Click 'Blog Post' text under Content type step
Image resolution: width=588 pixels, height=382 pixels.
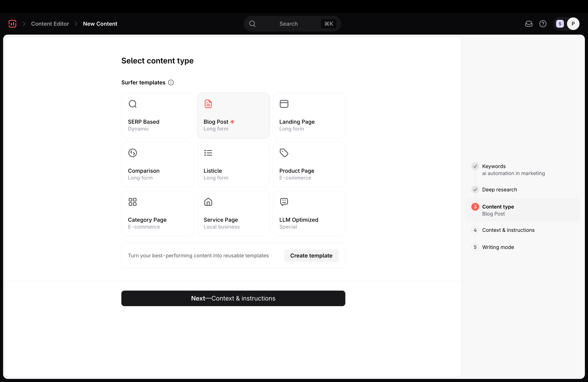click(x=493, y=214)
